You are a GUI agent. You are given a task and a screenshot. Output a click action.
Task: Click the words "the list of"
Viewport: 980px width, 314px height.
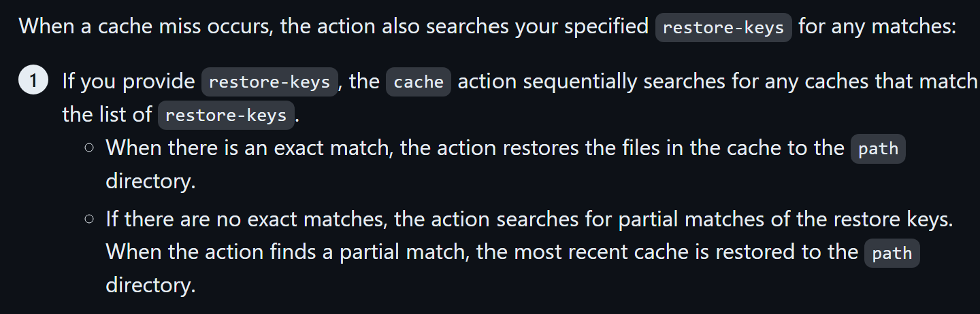tap(107, 114)
